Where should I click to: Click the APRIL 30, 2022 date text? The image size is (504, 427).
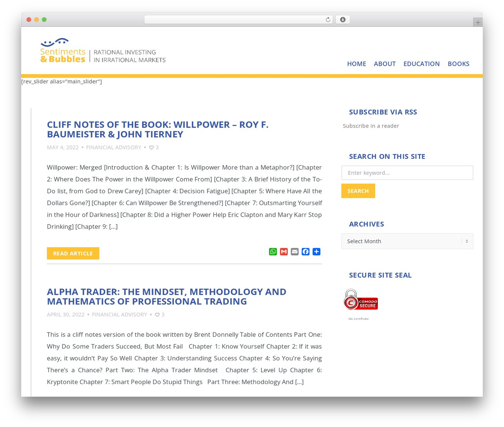point(66,315)
